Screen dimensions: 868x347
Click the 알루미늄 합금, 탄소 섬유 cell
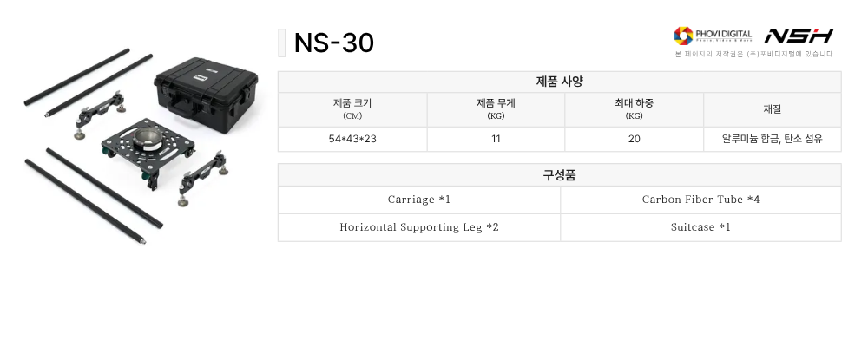(x=772, y=139)
